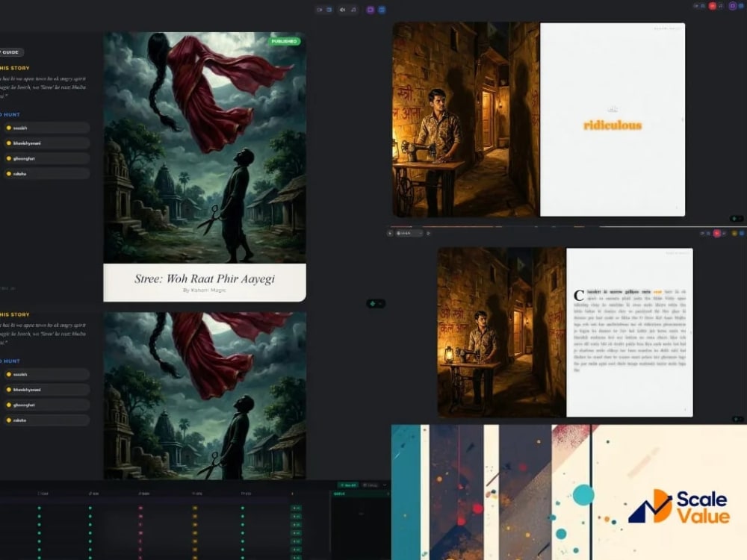This screenshot has height=560, width=747.
Task: Click the plus button below the 'ridiculous' page
Action: coord(390,233)
